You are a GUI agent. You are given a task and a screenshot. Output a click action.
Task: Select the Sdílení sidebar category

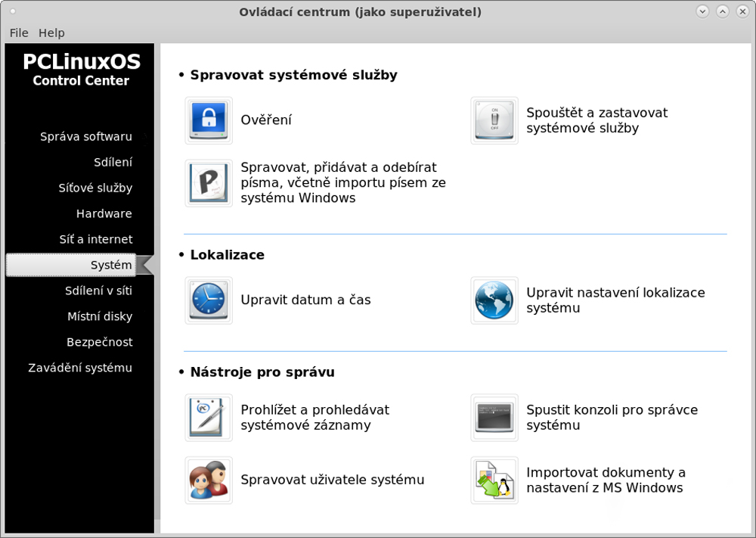pyautogui.click(x=113, y=162)
